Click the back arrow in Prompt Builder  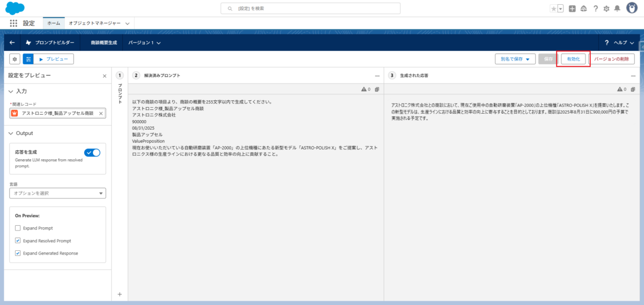coord(12,43)
